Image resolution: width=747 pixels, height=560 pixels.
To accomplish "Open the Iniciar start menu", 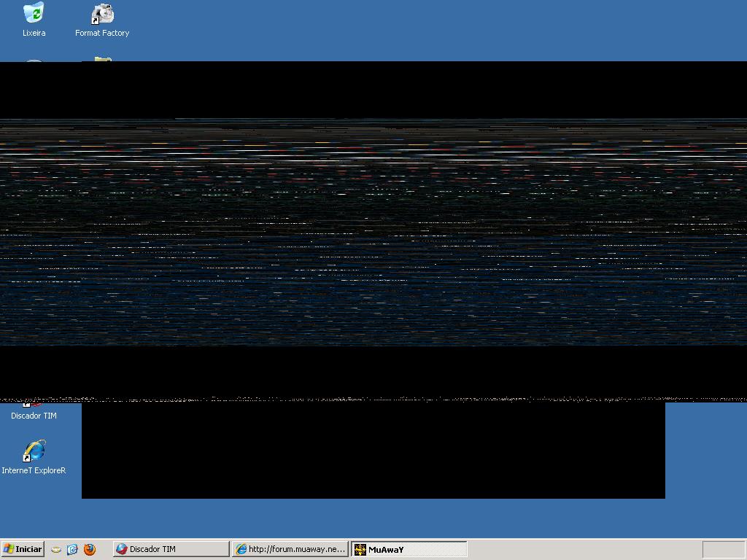I will tap(23, 549).
